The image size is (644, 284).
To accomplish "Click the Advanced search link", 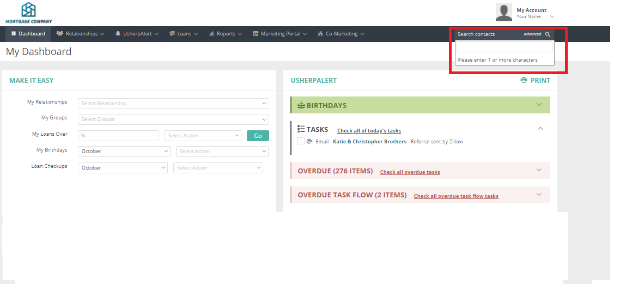I will point(532,34).
